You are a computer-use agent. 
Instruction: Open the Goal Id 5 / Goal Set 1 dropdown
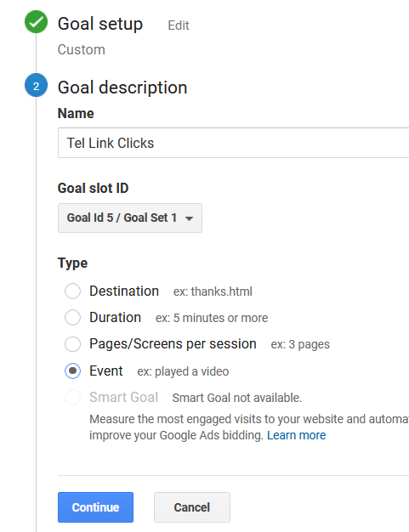pos(130,218)
